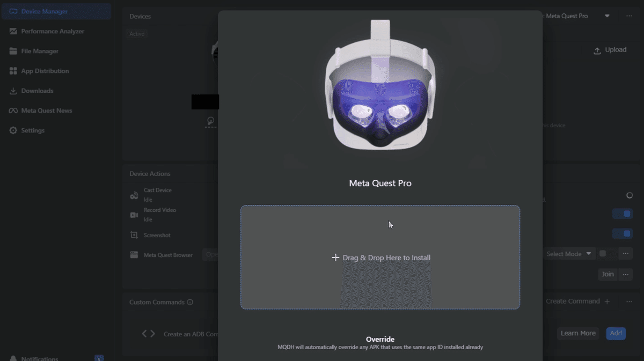This screenshot has height=361, width=644.
Task: Tick the small checkbox beside Select Mode
Action: [603, 254]
